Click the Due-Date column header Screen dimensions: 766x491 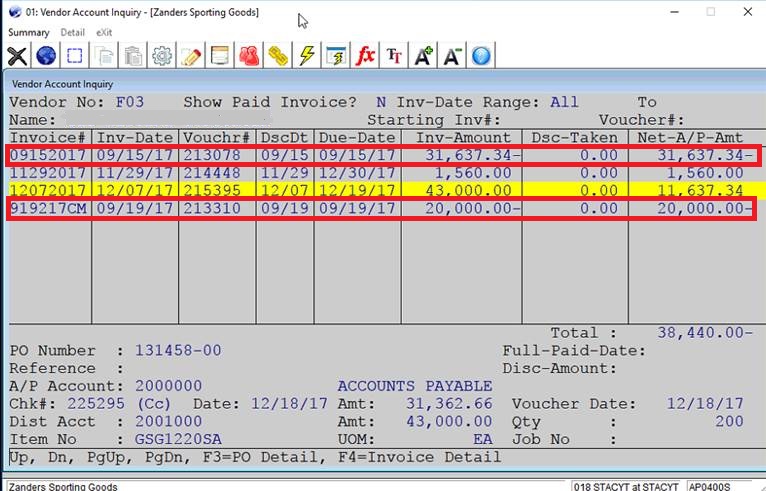click(357, 138)
